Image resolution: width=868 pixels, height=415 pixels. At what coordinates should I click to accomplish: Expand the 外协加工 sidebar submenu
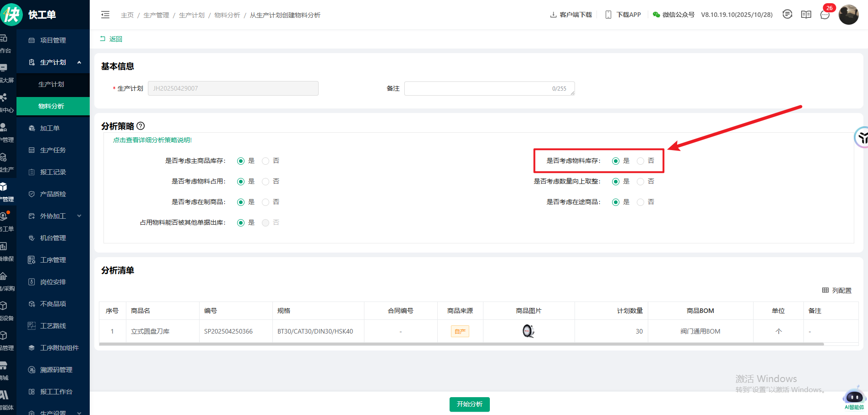coord(79,216)
